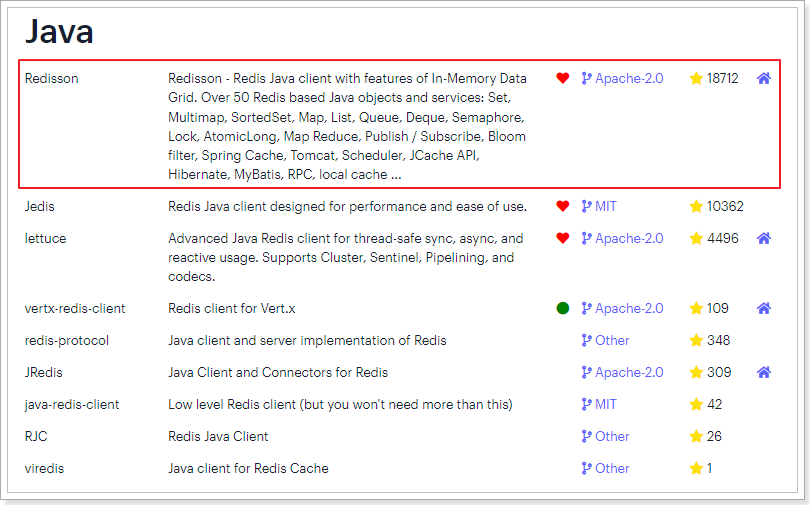Click the RJC client name
The width and height of the screenshot is (810, 505).
[x=36, y=437]
